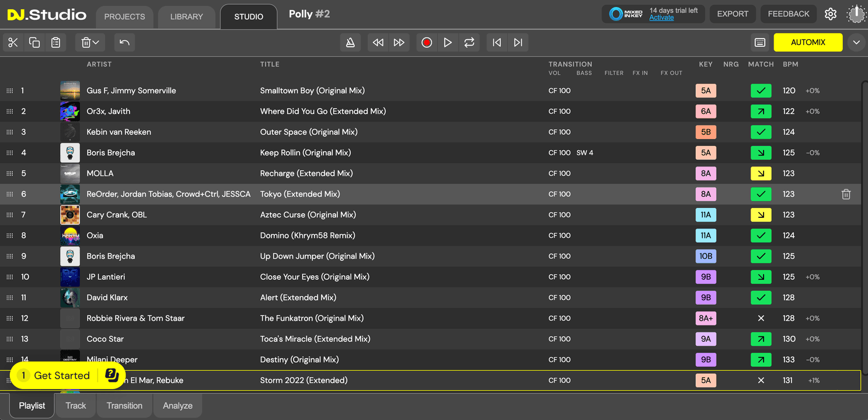Click the Polly #2 project title
Screen dimensions: 868x420
[309, 13]
